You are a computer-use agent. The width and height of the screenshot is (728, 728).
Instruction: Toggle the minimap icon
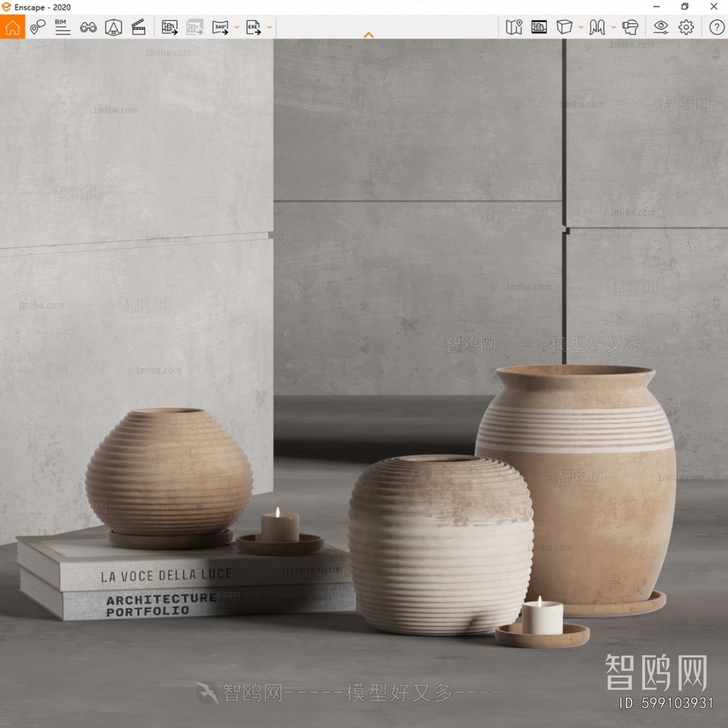[514, 27]
